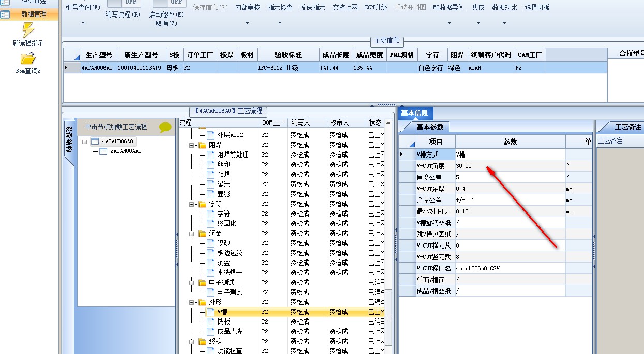Select the 预烘 step document icon

211,175
